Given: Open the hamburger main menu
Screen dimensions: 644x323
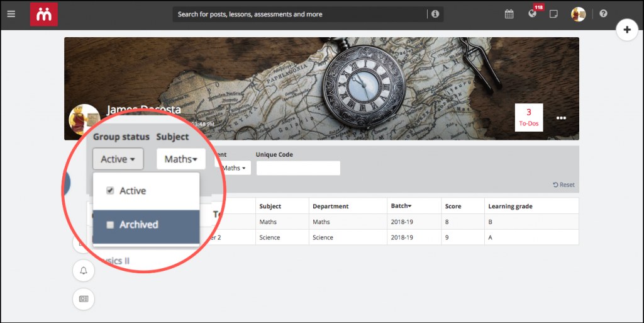Looking at the screenshot, I should (x=11, y=14).
